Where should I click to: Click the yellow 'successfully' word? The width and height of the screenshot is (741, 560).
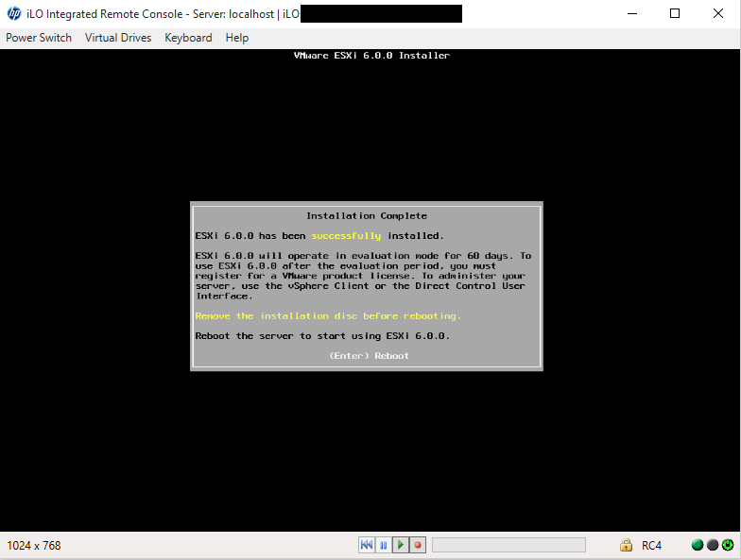[346, 236]
